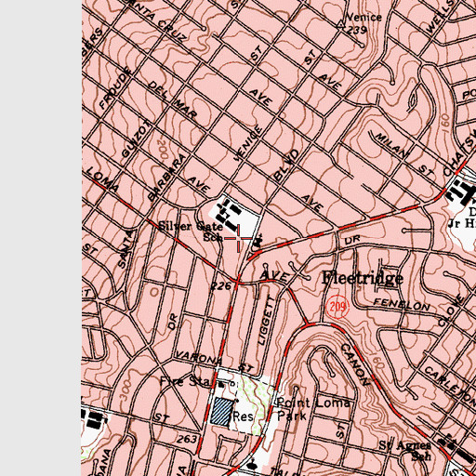Click the GUIZOT street label

click(137, 139)
